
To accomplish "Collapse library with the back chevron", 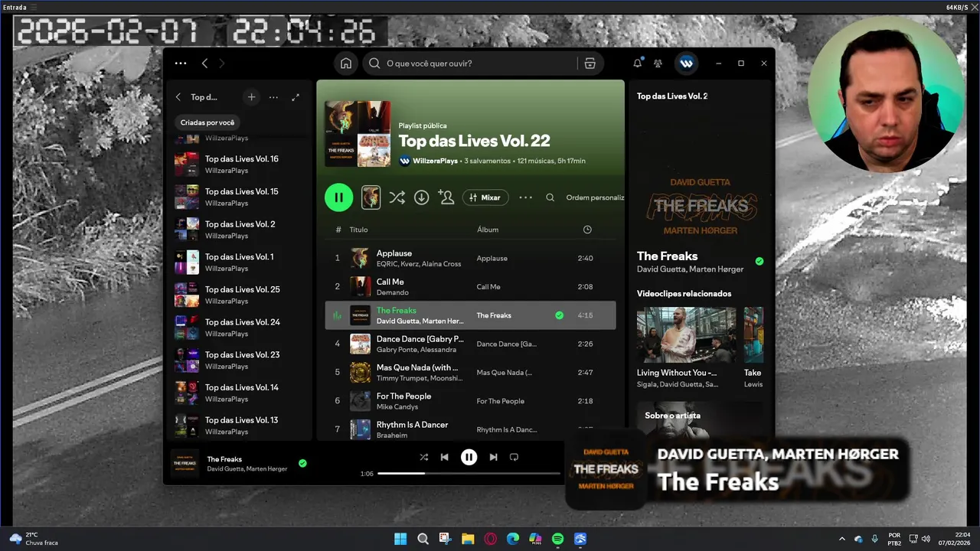I will click(178, 97).
